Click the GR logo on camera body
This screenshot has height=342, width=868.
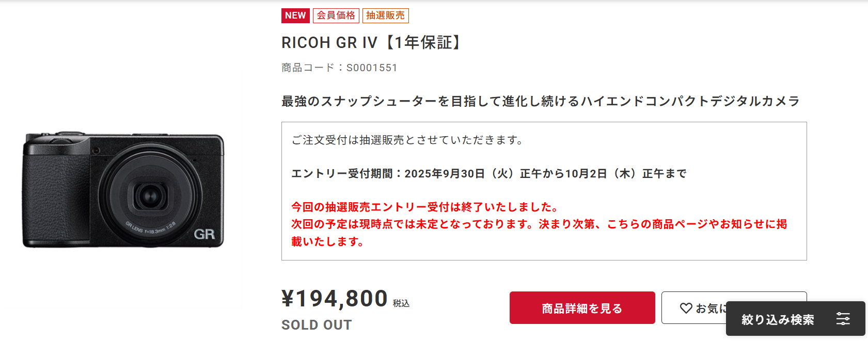[x=204, y=234]
